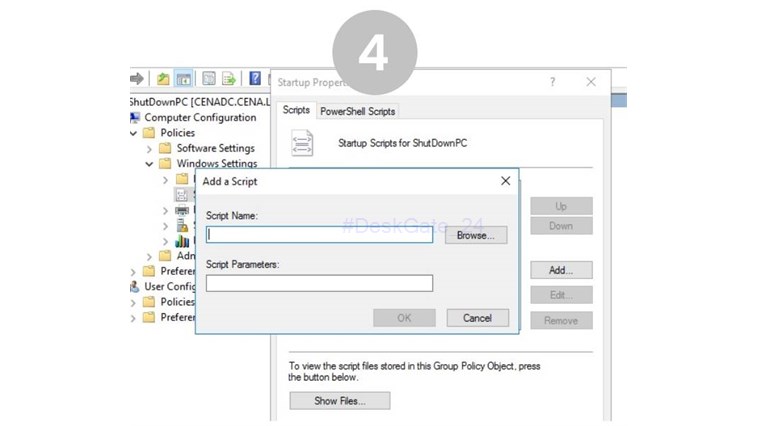Collapse the Policies node under Computer Configuration
This screenshot has height=426, width=758.
coord(133,133)
